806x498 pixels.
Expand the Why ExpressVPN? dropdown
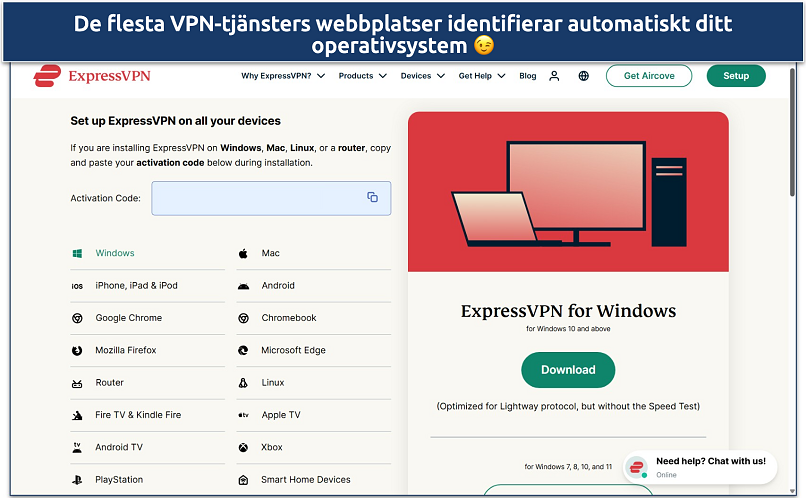pos(283,76)
